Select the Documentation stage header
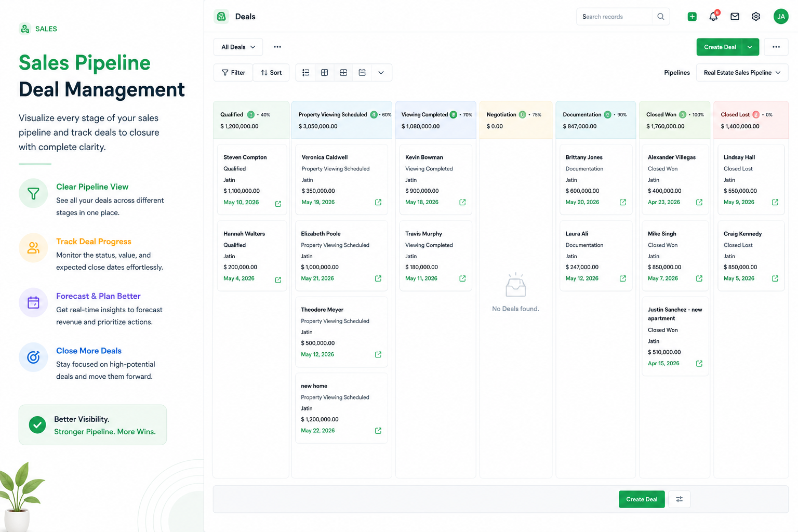The width and height of the screenshot is (798, 532). [596, 120]
